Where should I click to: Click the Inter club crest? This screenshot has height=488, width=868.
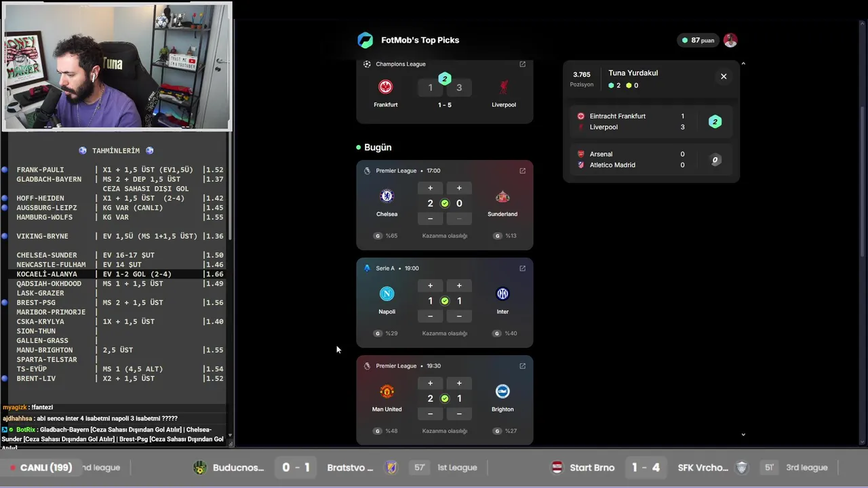pos(502,293)
